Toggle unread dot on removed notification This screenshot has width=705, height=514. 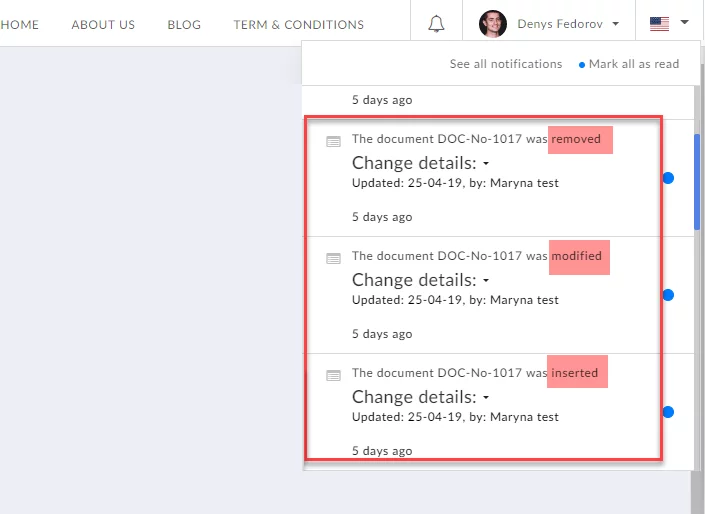coord(668,178)
